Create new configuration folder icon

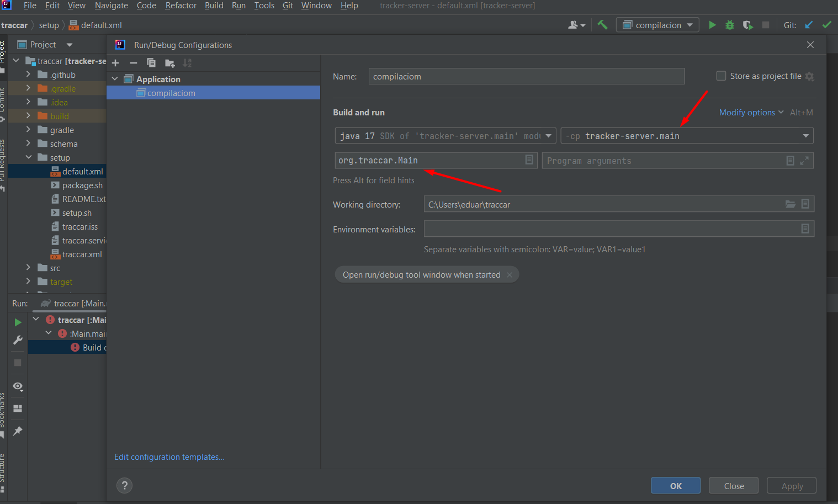(169, 63)
